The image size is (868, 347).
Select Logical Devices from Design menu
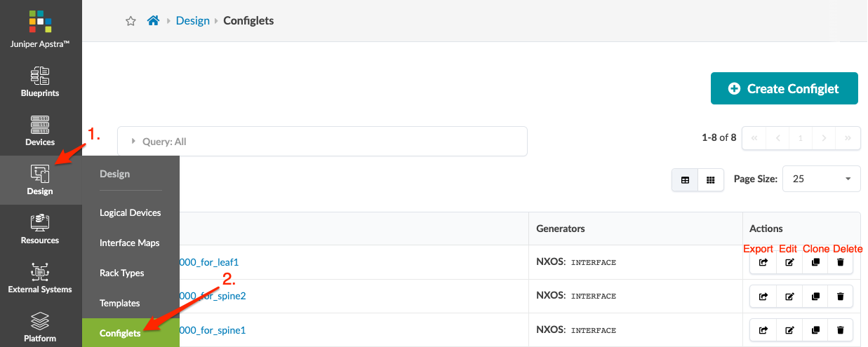(131, 212)
